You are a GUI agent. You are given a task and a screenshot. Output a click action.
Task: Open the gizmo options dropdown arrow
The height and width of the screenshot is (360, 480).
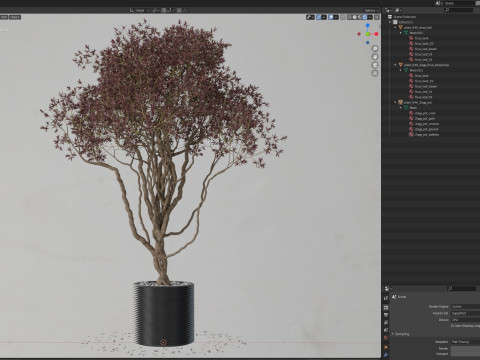(324, 17)
